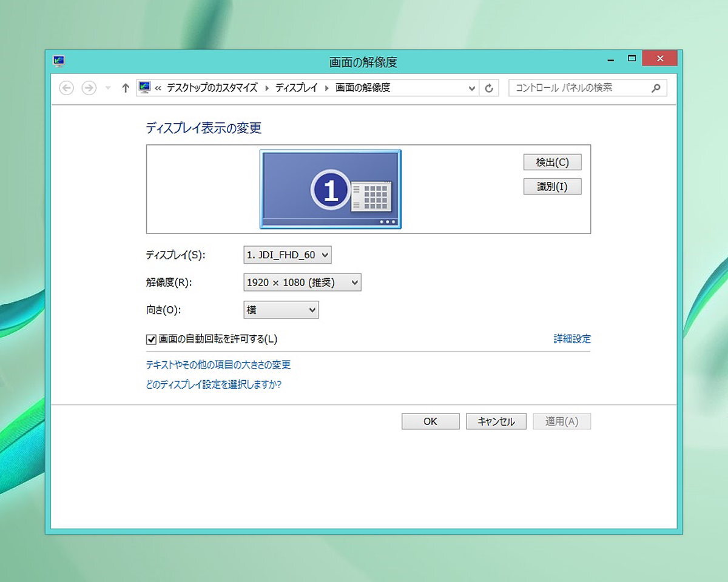Click the 検出(C) button

[x=552, y=162]
